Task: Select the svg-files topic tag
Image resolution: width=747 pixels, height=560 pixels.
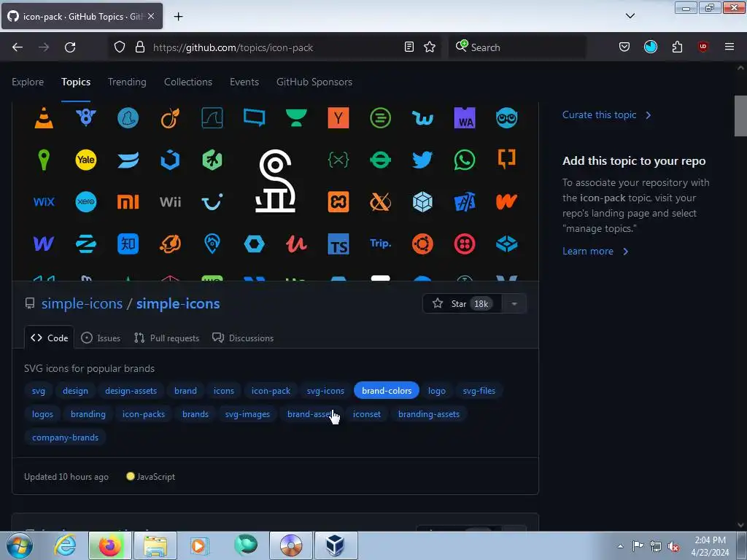Action: (479, 391)
